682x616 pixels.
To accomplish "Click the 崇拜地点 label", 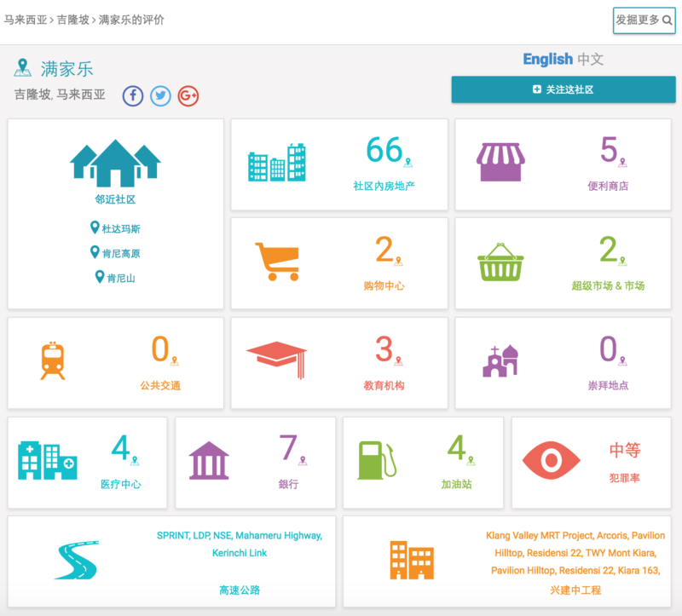I will pos(608,386).
